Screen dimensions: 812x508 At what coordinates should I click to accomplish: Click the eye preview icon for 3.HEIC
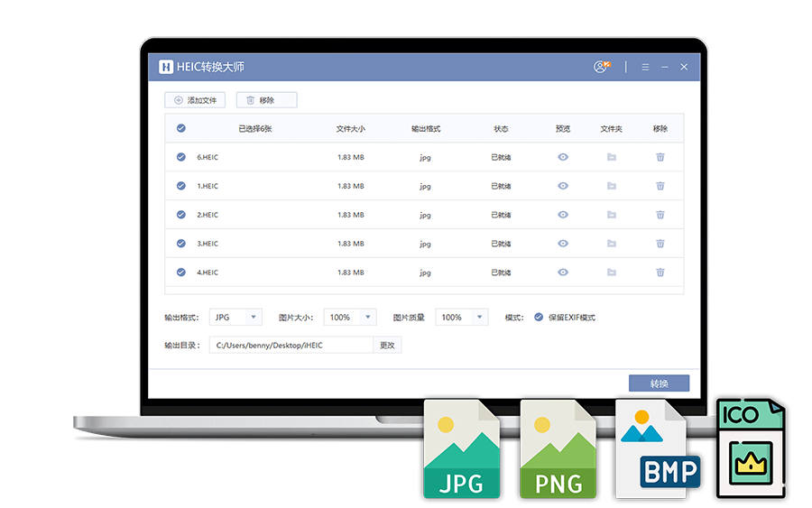click(x=563, y=244)
